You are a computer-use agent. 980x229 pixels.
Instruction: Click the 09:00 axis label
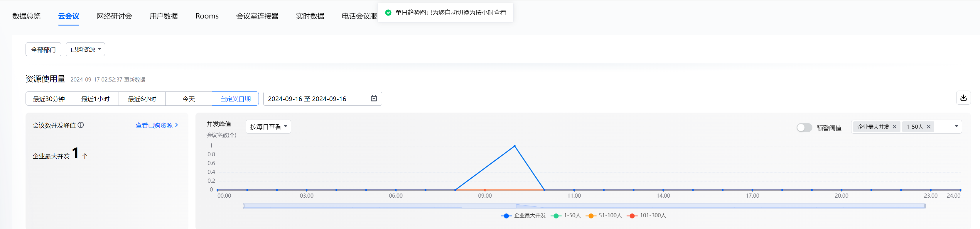click(485, 196)
